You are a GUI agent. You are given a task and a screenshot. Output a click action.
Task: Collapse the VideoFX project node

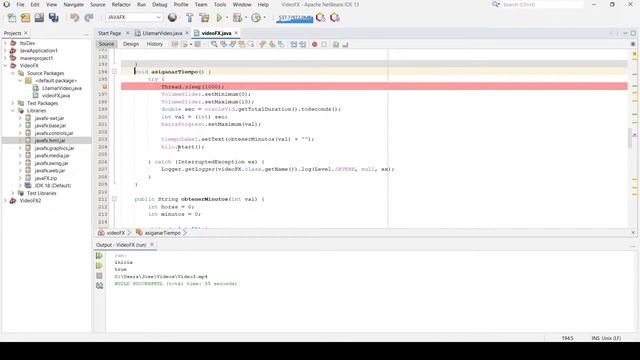5,65
